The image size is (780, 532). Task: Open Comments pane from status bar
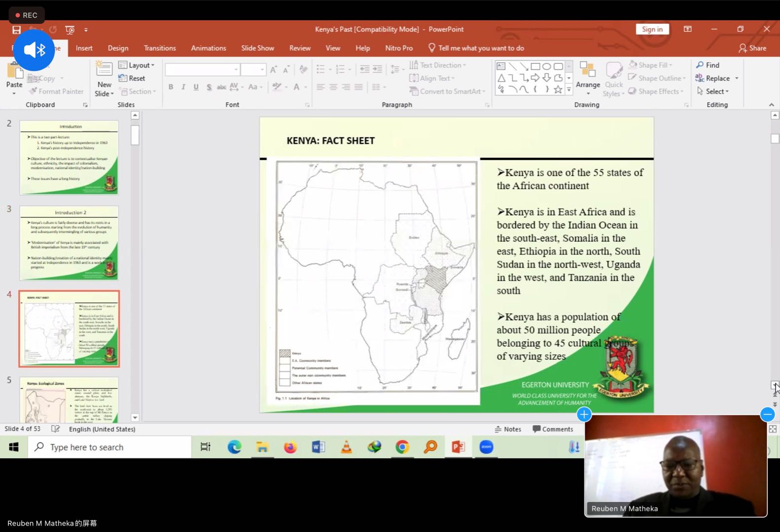[x=553, y=429]
